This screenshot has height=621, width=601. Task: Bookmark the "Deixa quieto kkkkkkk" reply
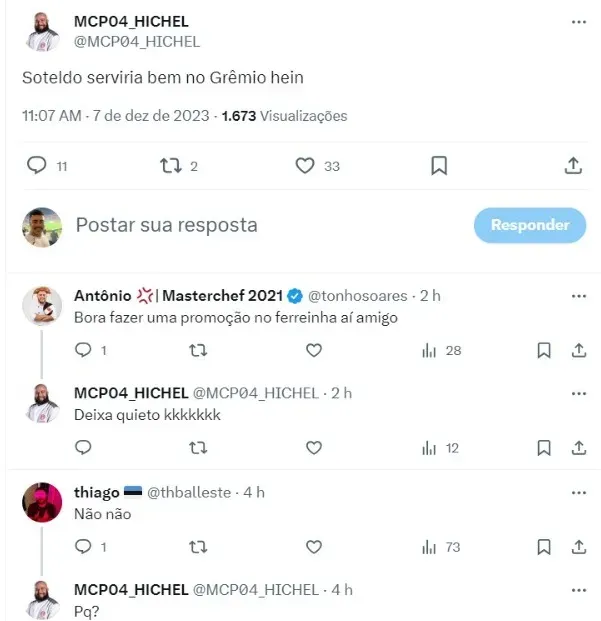tap(543, 448)
